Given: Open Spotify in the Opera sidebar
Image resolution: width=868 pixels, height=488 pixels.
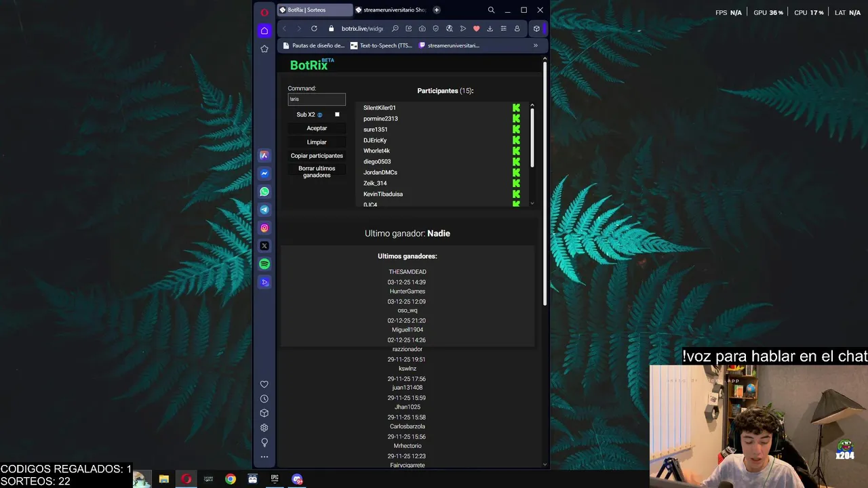Looking at the screenshot, I should pyautogui.click(x=264, y=264).
